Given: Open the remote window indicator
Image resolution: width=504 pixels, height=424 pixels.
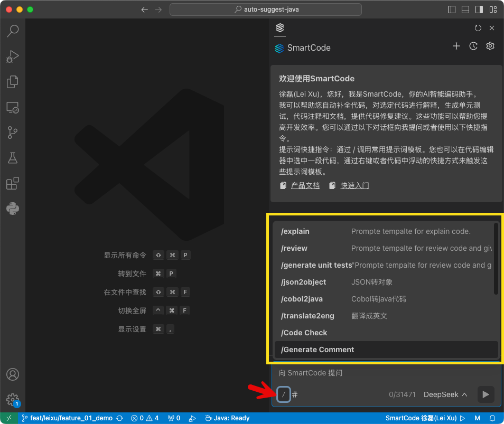Looking at the screenshot, I should 9,418.
